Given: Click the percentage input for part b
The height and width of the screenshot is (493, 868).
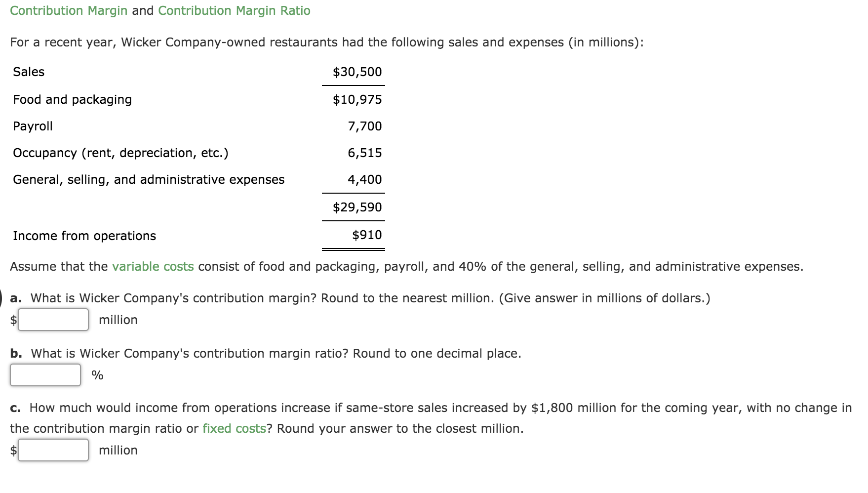Looking at the screenshot, I should [45, 375].
